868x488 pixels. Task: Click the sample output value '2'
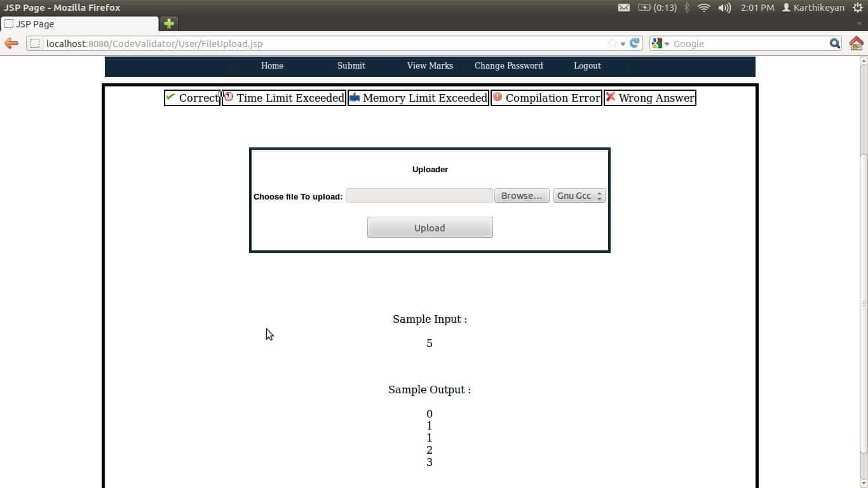[x=430, y=450]
